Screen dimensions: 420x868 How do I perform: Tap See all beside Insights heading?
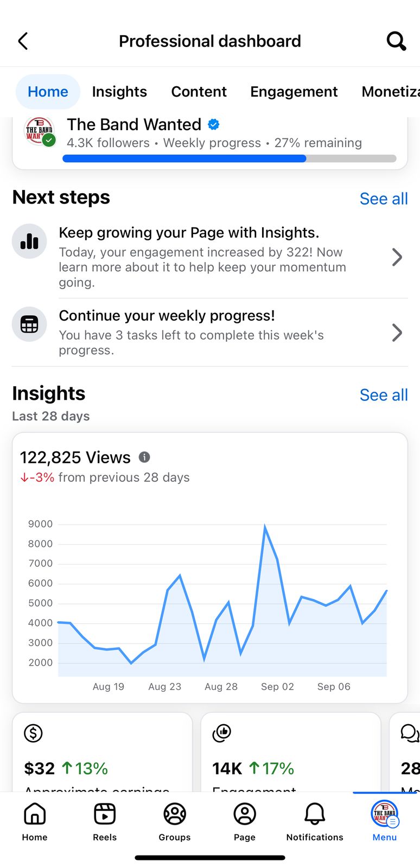384,395
